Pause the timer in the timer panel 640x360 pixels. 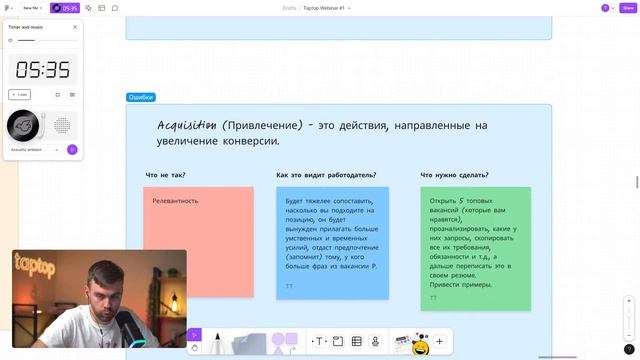click(72, 95)
